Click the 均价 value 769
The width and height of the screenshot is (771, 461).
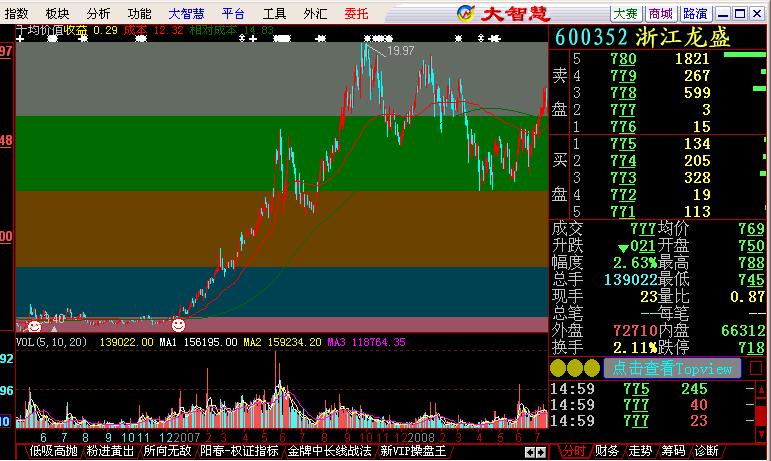pyautogui.click(x=751, y=229)
